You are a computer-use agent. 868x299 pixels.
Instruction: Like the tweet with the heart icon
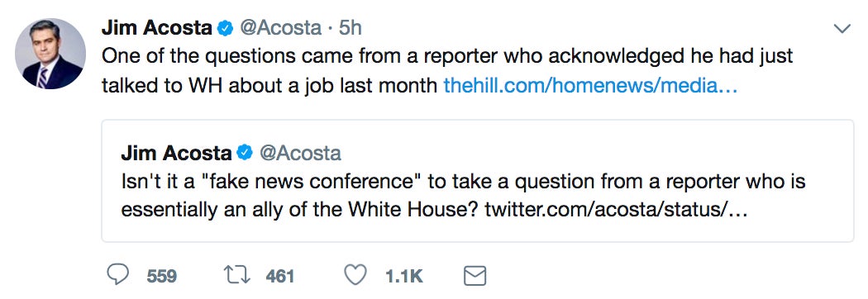coord(355,275)
